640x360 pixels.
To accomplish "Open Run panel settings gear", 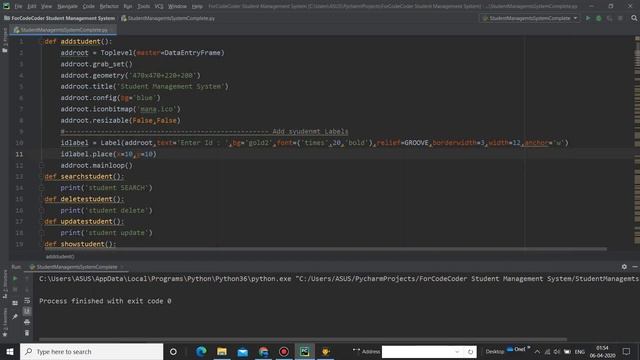I will (624, 267).
